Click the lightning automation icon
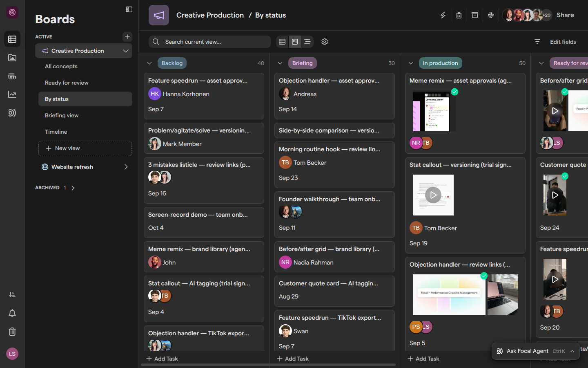The height and width of the screenshot is (368, 588). tap(443, 15)
